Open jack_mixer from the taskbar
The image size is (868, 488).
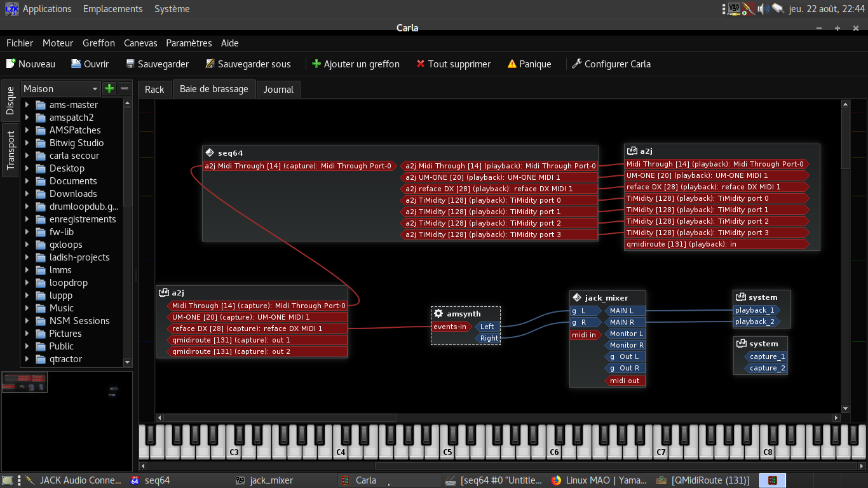[271, 480]
